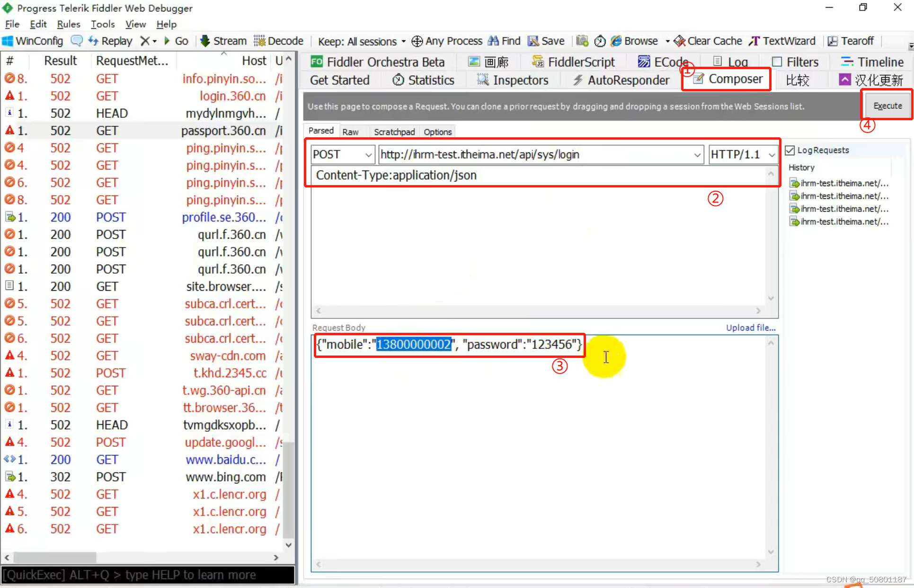This screenshot has width=914, height=588.
Task: Expand the HTTP version dropdown
Action: click(771, 154)
